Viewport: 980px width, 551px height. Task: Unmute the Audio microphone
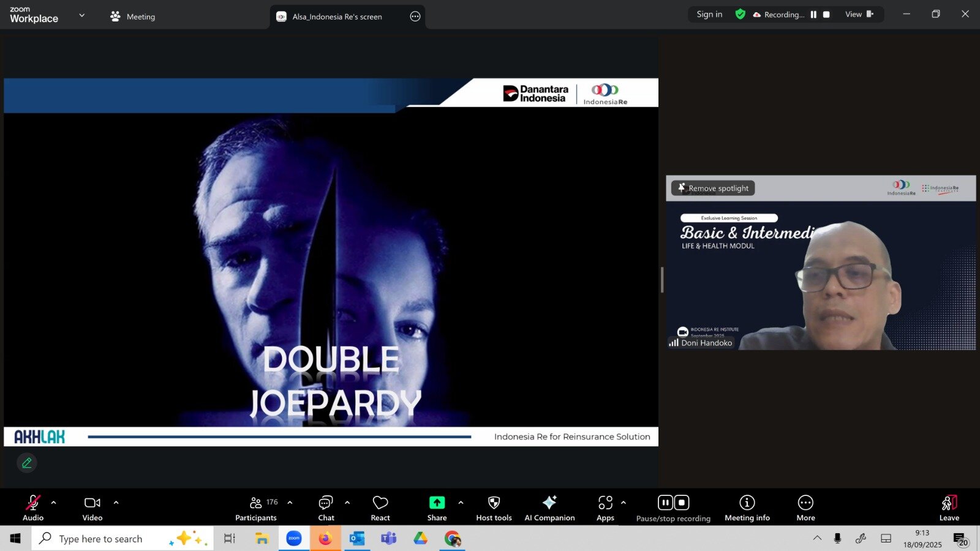(x=33, y=508)
